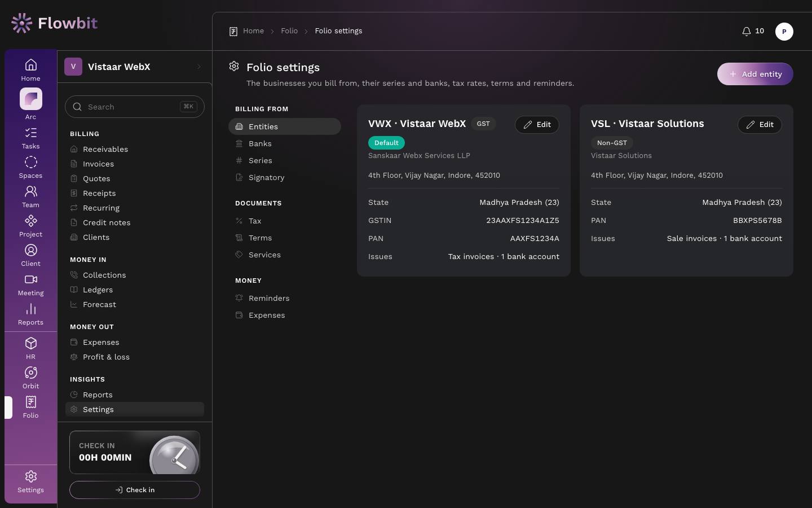Focus the sidebar Search field
This screenshot has width=812, height=508.
pos(135,107)
